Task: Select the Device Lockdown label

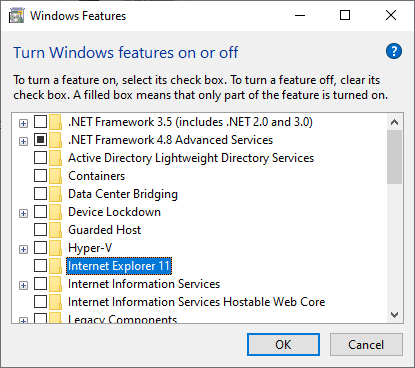Action: (114, 212)
